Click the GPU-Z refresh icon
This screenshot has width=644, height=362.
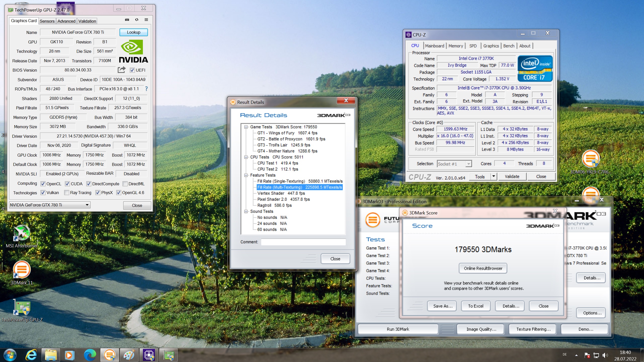coord(137,20)
